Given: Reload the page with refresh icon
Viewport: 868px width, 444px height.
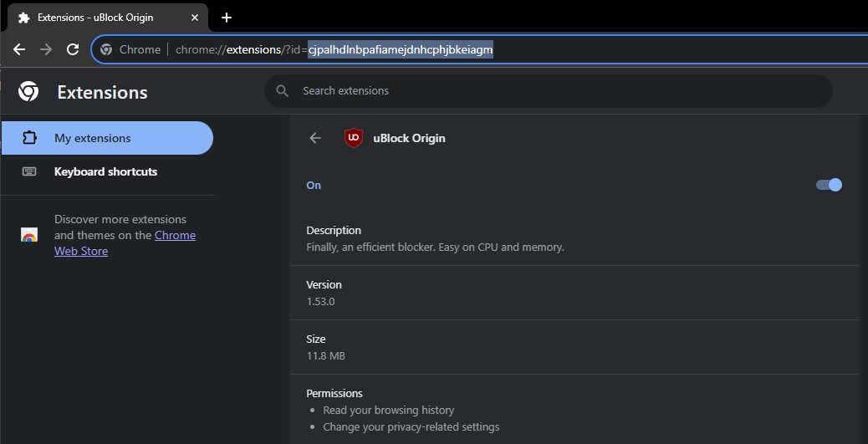Looking at the screenshot, I should (73, 50).
